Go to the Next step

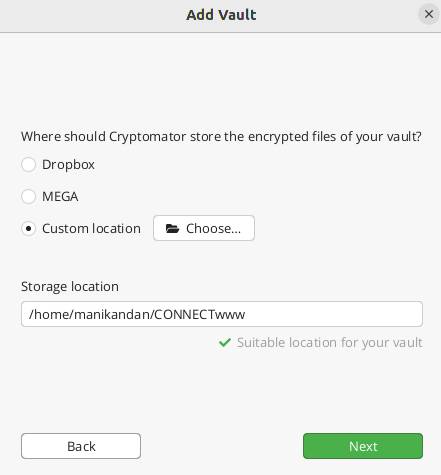click(363, 446)
